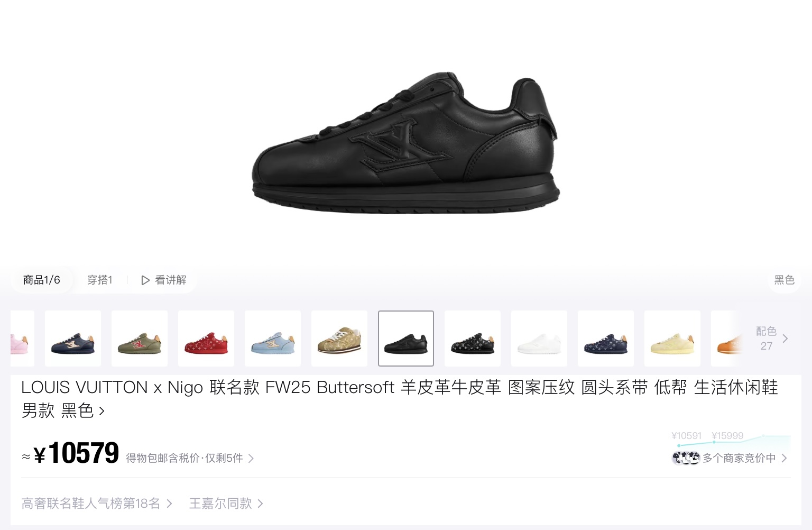The image size is (812, 530).
Task: Switch to the 商品1/6 tab
Action: coord(42,280)
